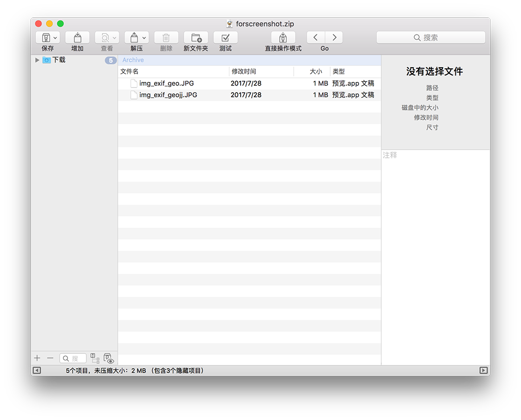Sort by 修改时间 column
This screenshot has width=521, height=420.
click(x=262, y=71)
